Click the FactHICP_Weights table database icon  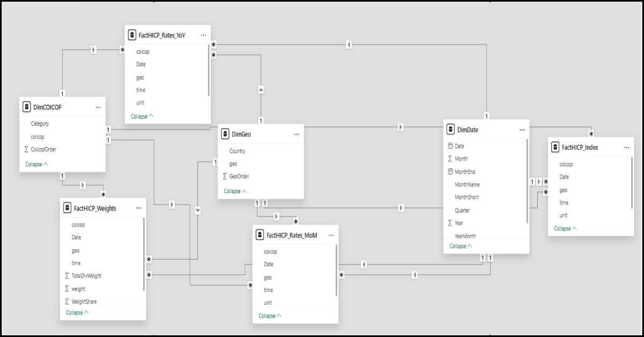click(x=68, y=208)
